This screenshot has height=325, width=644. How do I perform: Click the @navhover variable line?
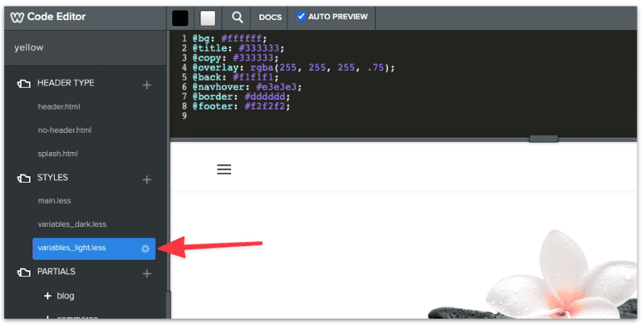pyautogui.click(x=247, y=87)
